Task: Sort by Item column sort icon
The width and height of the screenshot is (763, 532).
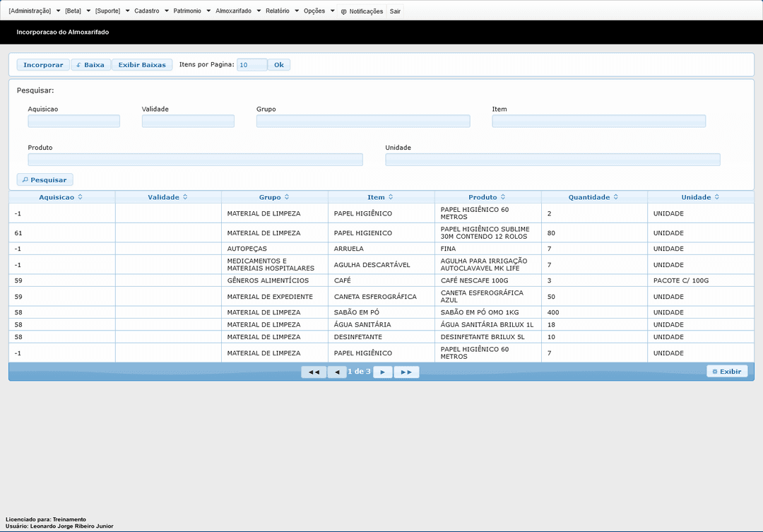Action: pyautogui.click(x=391, y=197)
